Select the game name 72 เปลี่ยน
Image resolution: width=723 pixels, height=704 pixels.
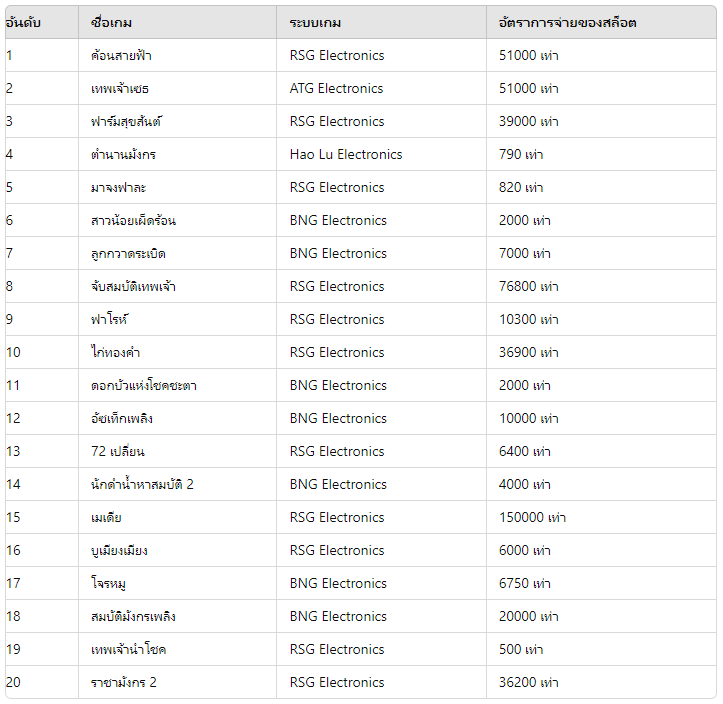tap(118, 451)
